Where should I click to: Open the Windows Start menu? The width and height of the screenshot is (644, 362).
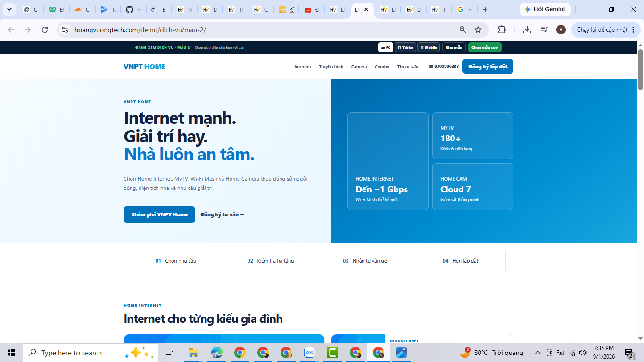point(11,353)
